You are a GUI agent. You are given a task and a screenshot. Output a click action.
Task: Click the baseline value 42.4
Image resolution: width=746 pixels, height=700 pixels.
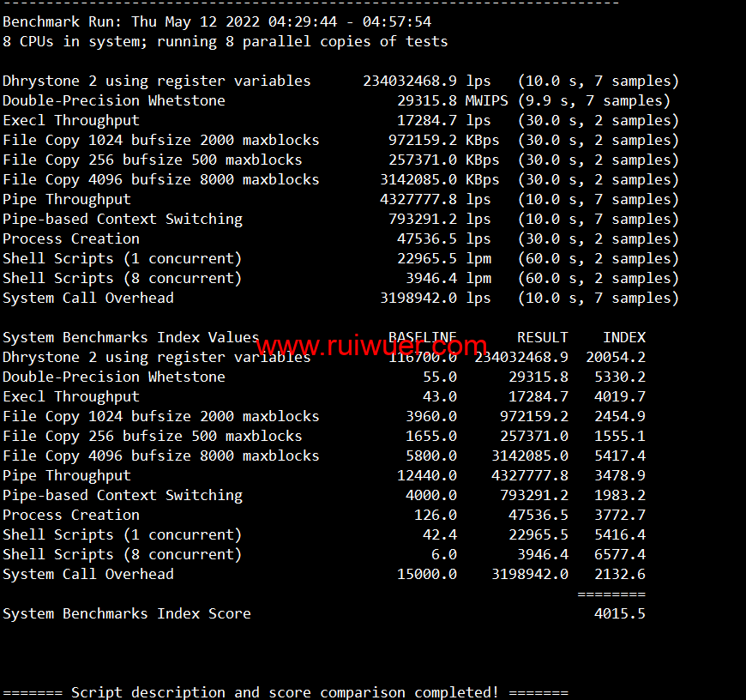[439, 534]
